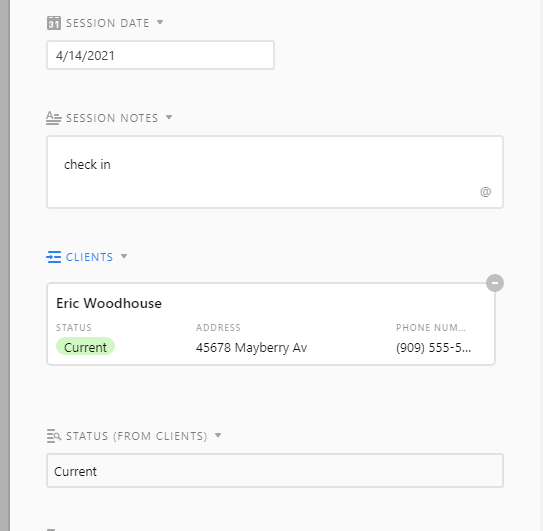543x531 pixels.
Task: Click the linked record icon beside Clients
Action: point(54,257)
